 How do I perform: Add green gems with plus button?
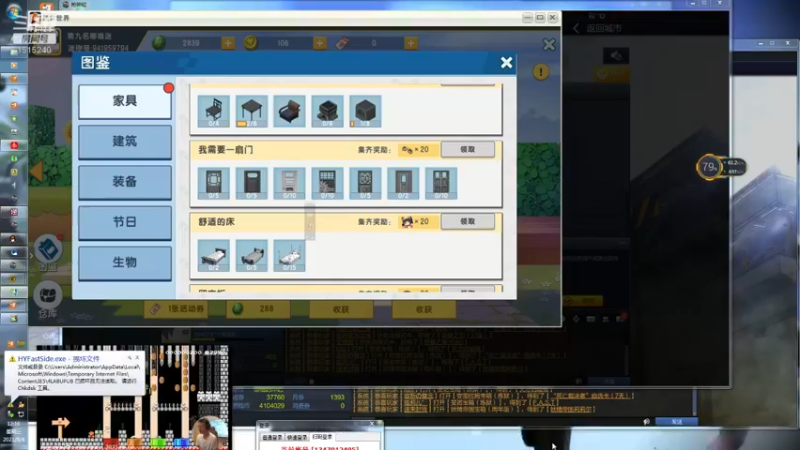228,43
